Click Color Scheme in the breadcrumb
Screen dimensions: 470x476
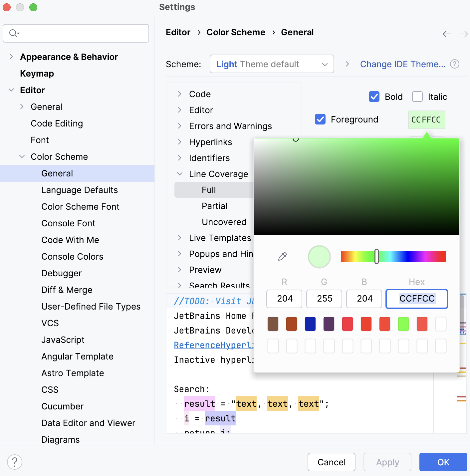coord(236,32)
